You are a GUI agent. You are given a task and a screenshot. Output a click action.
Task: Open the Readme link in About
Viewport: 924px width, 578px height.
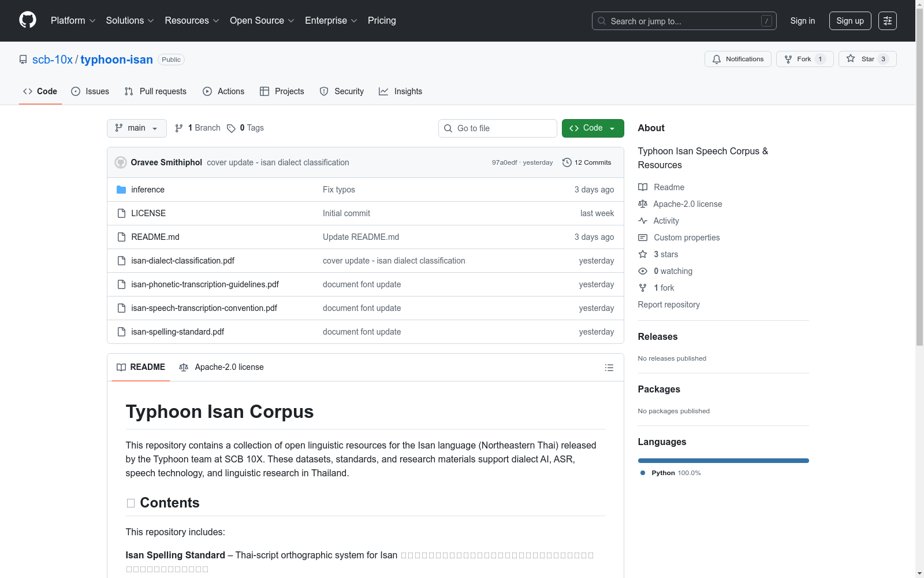coord(661,187)
